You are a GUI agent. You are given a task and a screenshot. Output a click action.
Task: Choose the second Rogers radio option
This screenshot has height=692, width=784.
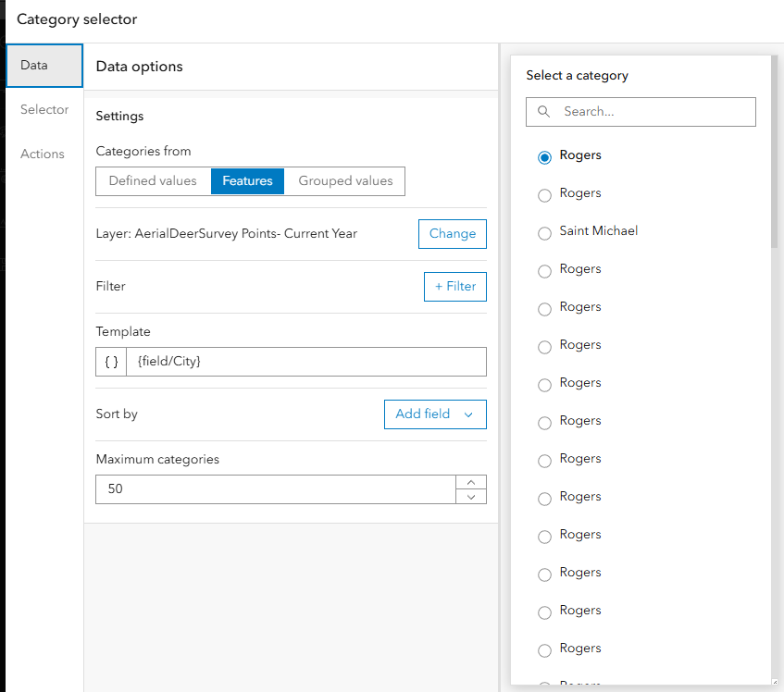(544, 195)
